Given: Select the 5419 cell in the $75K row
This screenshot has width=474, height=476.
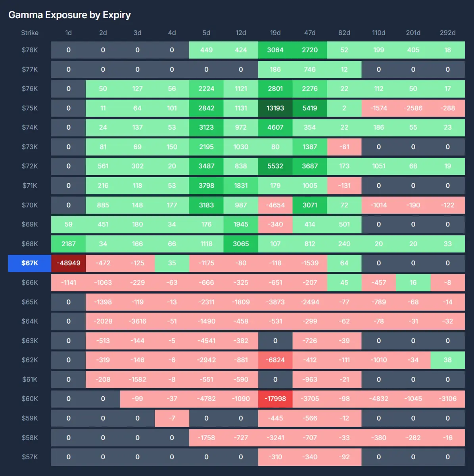Looking at the screenshot, I should coord(310,108).
